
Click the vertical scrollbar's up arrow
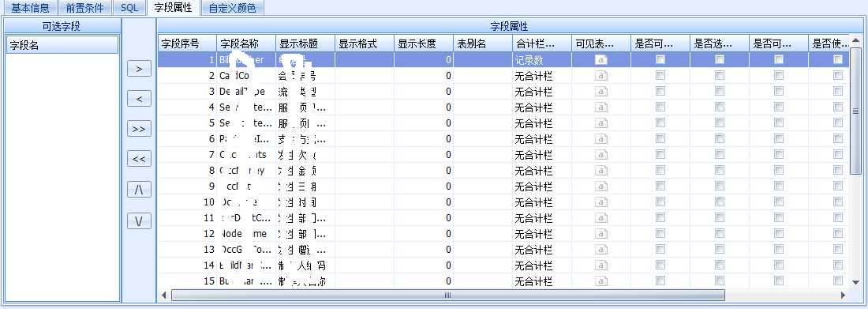click(856, 40)
